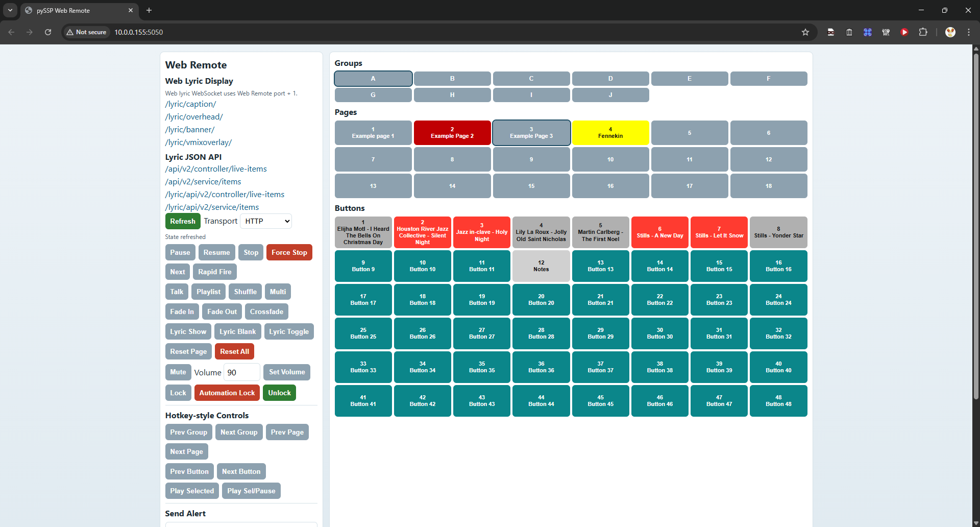The image size is (980, 527).
Task: Click the red play extension icon
Action: coord(904,32)
